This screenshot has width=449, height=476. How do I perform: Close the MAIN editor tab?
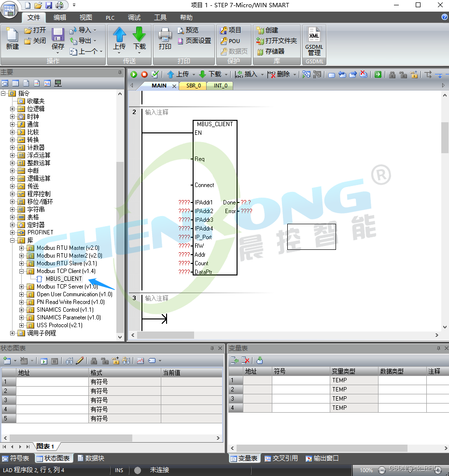[174, 86]
